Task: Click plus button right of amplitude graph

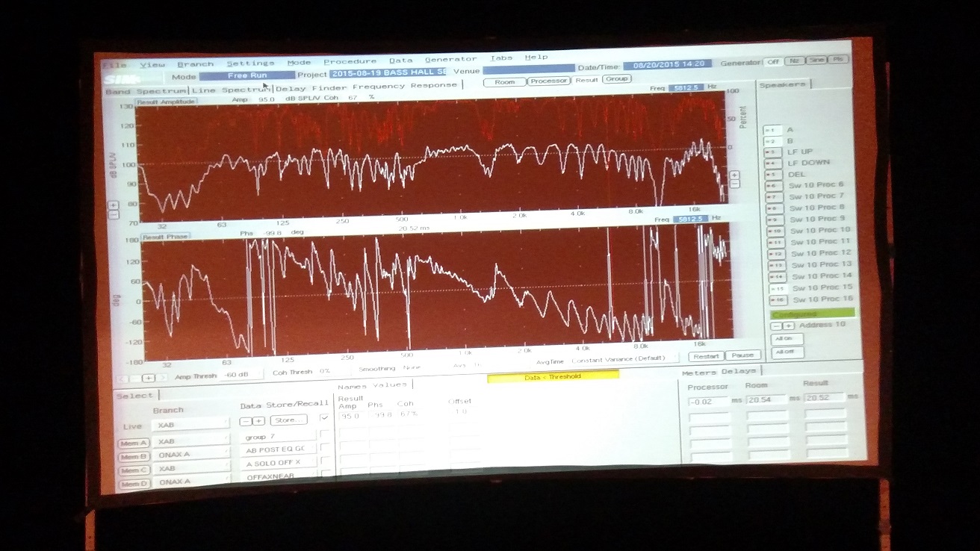Action: tap(734, 175)
